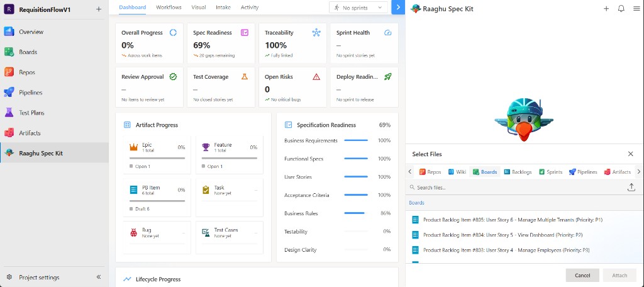Click the plus icon in Raaghu Spec Kit header
The width and height of the screenshot is (644, 287).
coord(606,8)
